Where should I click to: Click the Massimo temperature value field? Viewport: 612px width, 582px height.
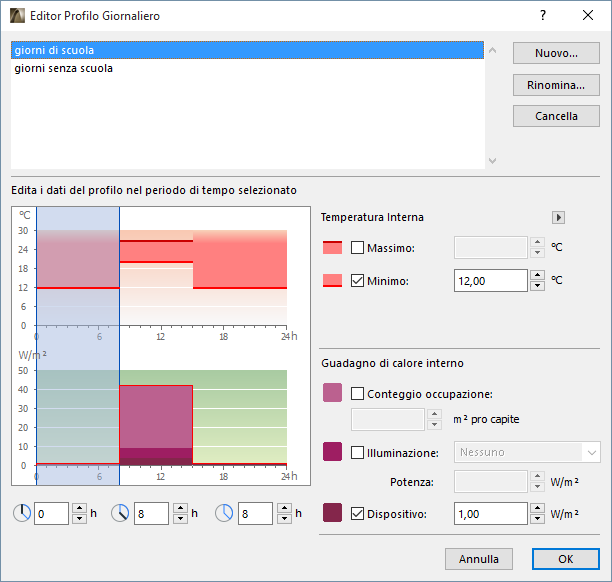491,247
